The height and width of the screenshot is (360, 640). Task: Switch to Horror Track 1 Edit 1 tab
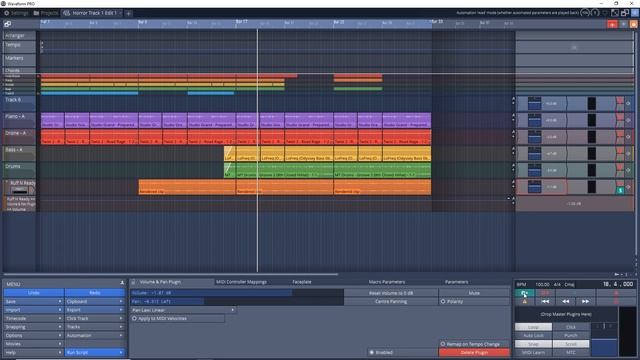pos(92,13)
